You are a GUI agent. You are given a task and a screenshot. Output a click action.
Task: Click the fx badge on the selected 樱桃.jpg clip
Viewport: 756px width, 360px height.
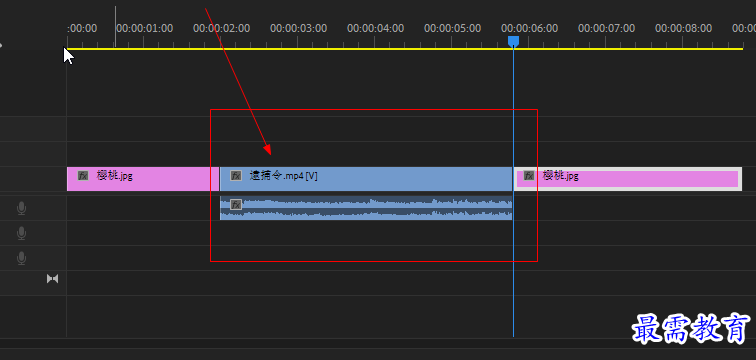coord(529,175)
